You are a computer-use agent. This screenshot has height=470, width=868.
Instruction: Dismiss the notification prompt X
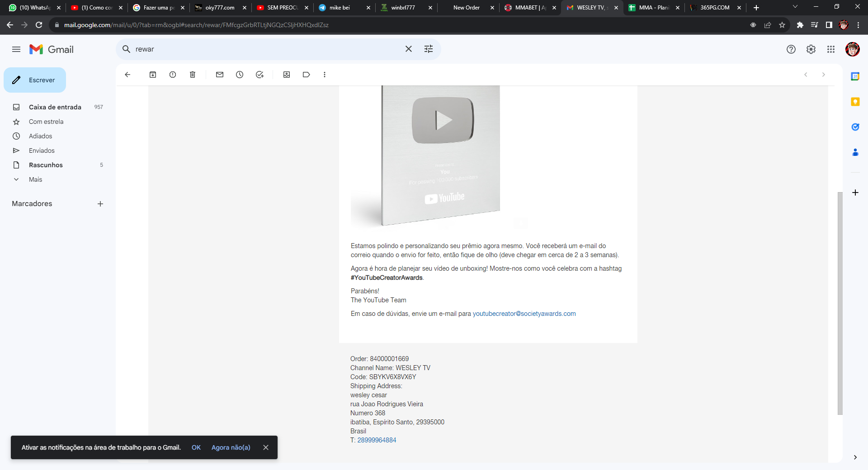point(266,447)
